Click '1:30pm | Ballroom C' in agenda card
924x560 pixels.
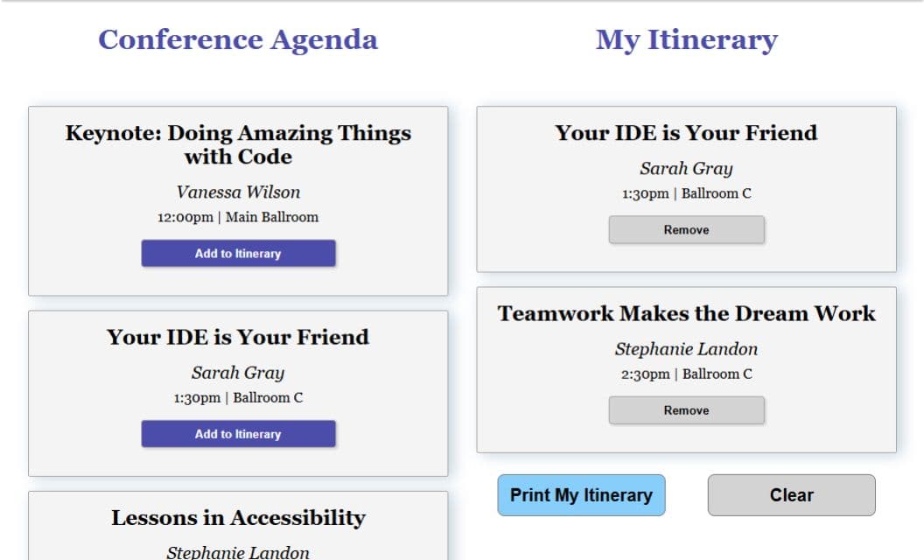pos(238,398)
